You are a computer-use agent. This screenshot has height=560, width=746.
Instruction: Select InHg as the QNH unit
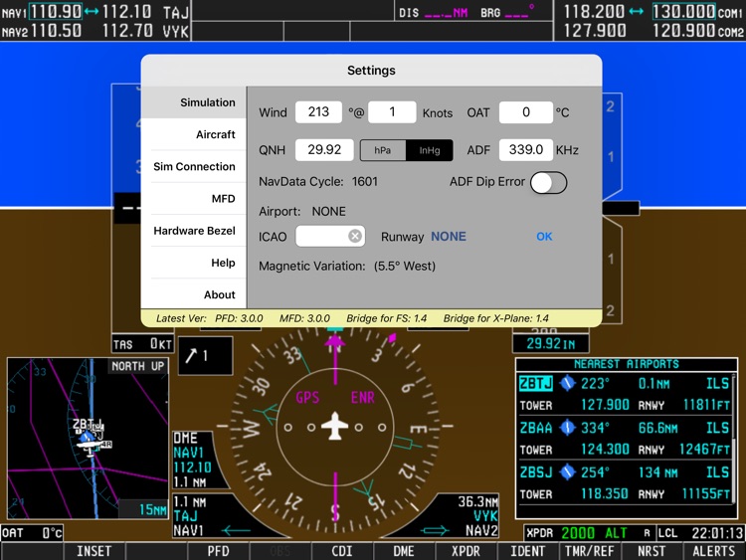point(430,150)
